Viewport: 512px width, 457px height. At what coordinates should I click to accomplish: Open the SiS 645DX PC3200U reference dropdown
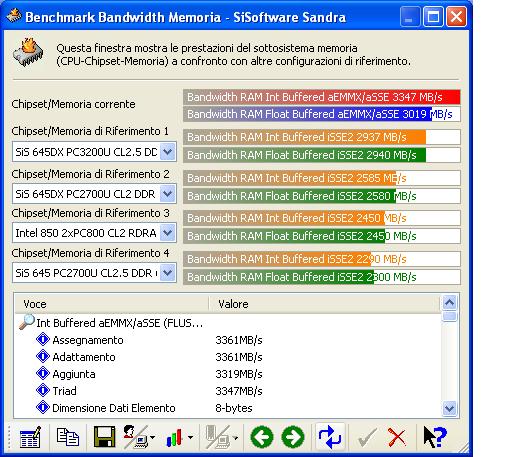click(x=168, y=152)
